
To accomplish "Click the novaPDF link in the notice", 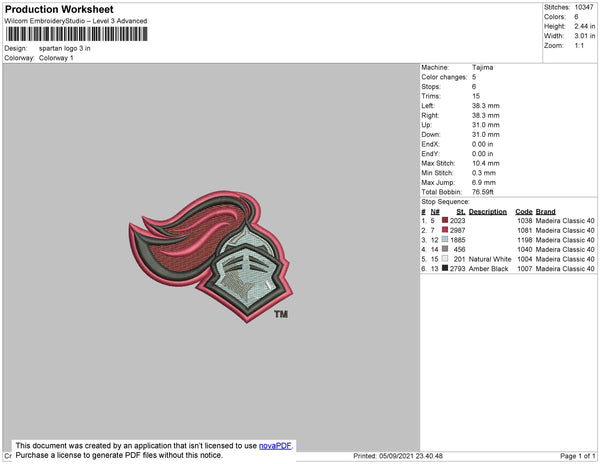I will click(275, 446).
